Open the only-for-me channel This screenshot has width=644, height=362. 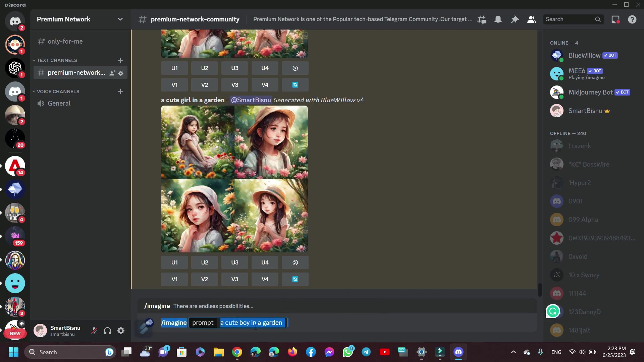coord(65,42)
